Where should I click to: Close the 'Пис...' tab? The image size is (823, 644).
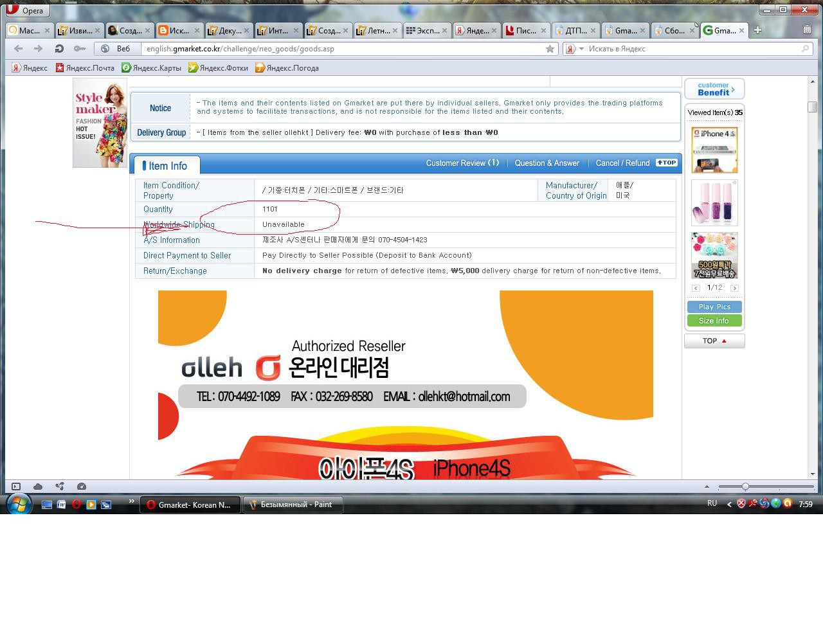pos(543,30)
